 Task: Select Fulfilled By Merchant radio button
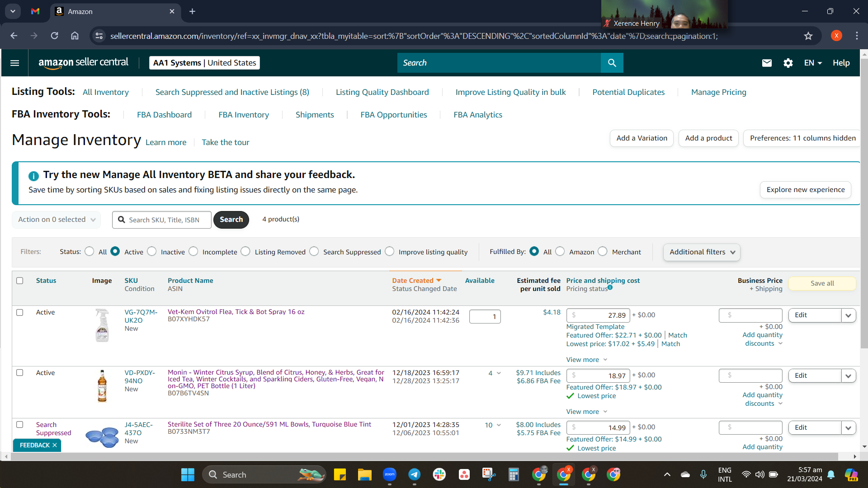603,251
